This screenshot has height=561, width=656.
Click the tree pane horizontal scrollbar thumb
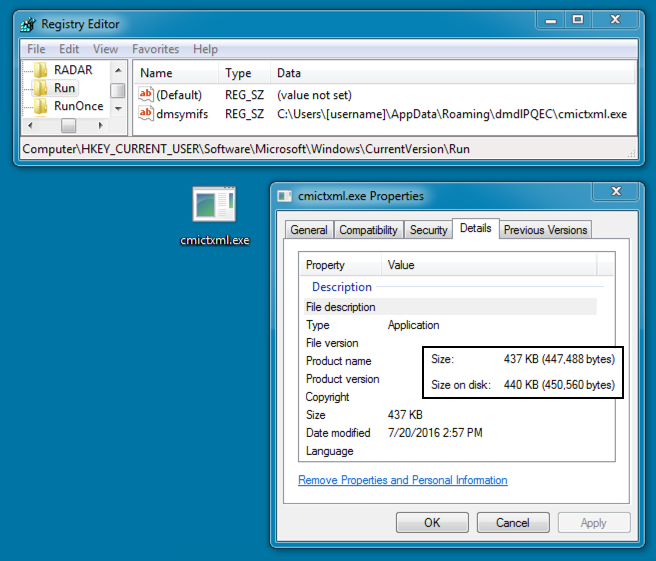tap(68, 126)
